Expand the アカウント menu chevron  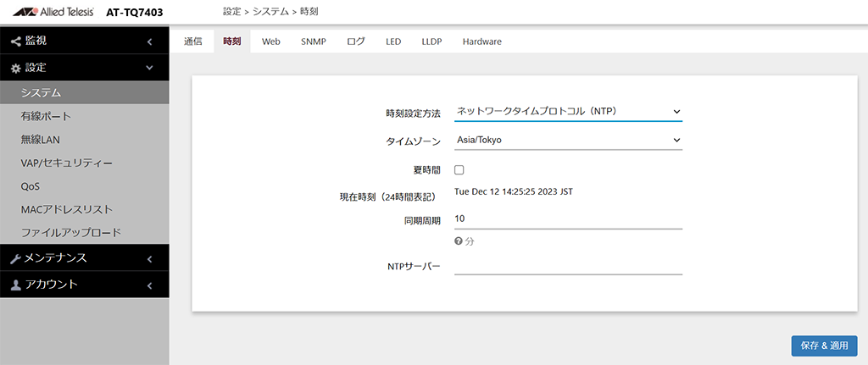click(x=149, y=285)
